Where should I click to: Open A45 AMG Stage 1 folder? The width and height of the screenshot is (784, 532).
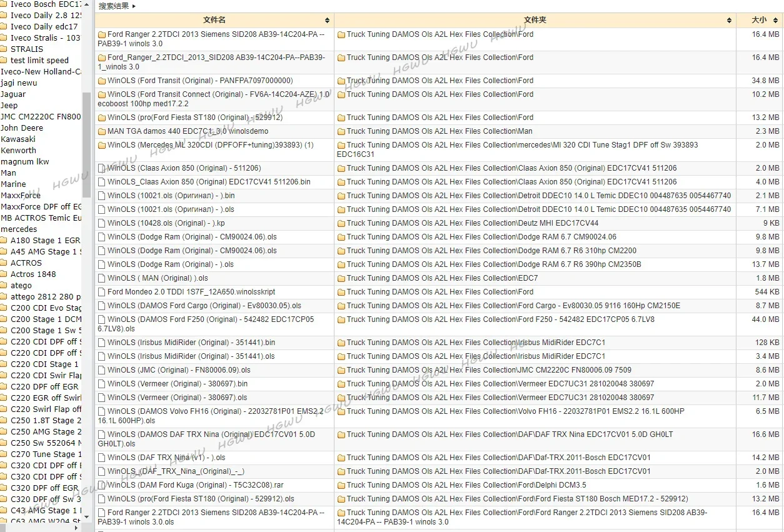[x=46, y=251]
